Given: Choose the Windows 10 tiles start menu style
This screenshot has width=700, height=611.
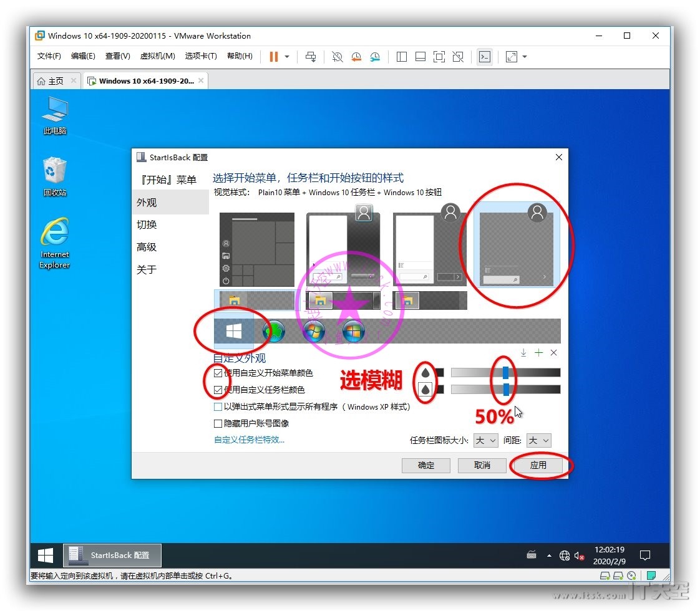Looking at the screenshot, I should pyautogui.click(x=256, y=249).
